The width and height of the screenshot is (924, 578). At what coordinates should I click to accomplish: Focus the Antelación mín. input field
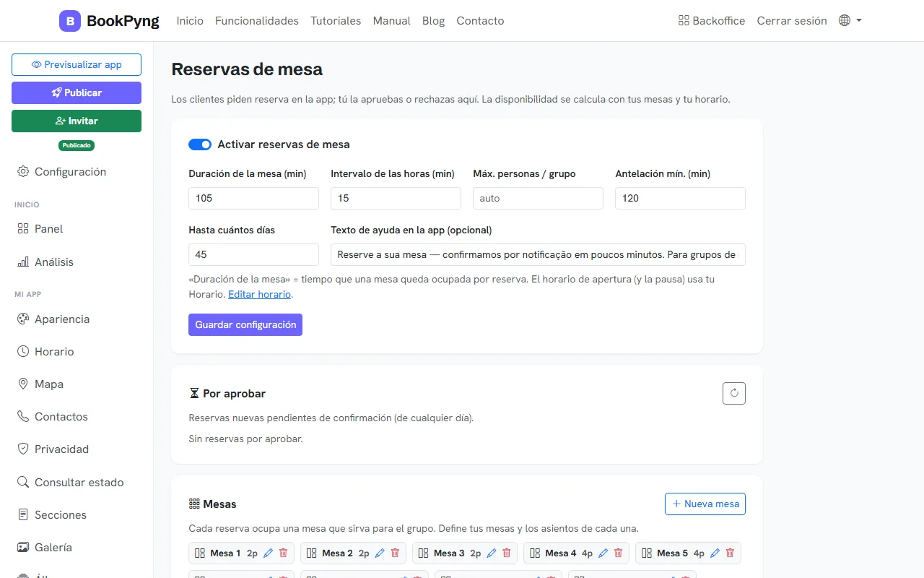point(680,198)
